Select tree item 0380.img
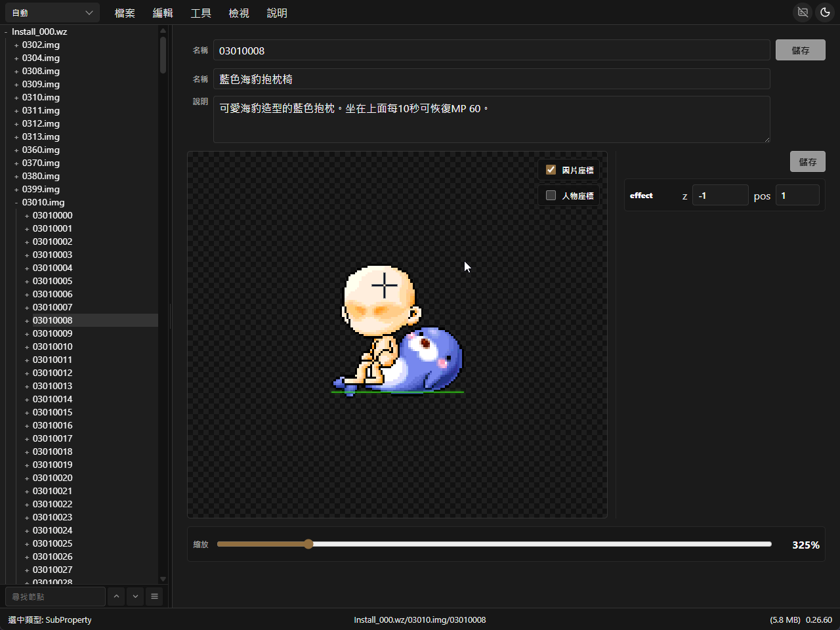 point(41,176)
